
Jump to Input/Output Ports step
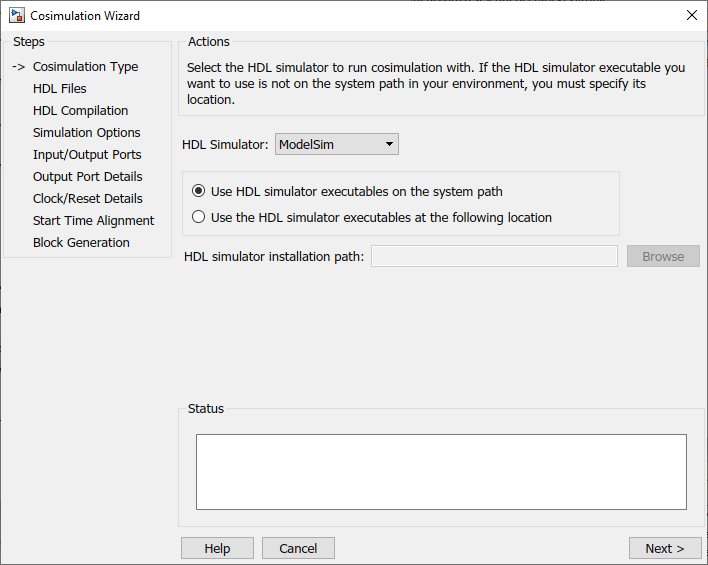(x=87, y=154)
